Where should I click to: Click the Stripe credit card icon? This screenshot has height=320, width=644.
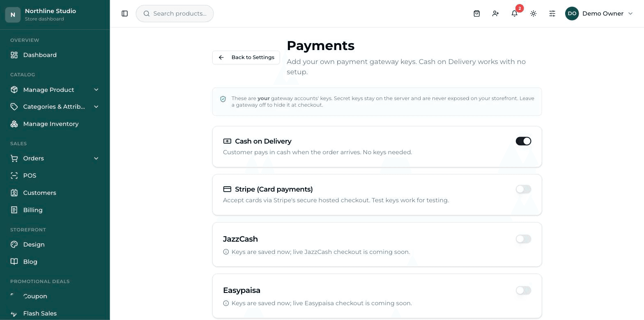coord(227,189)
